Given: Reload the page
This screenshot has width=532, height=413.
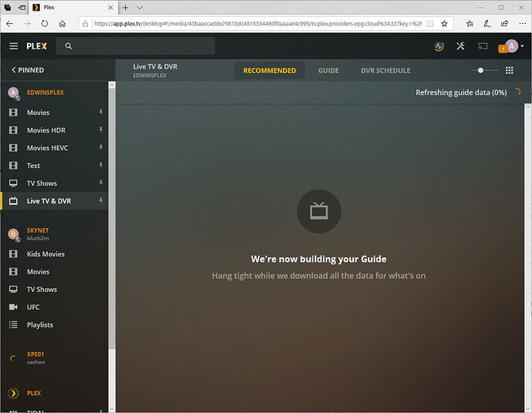Looking at the screenshot, I should point(45,23).
